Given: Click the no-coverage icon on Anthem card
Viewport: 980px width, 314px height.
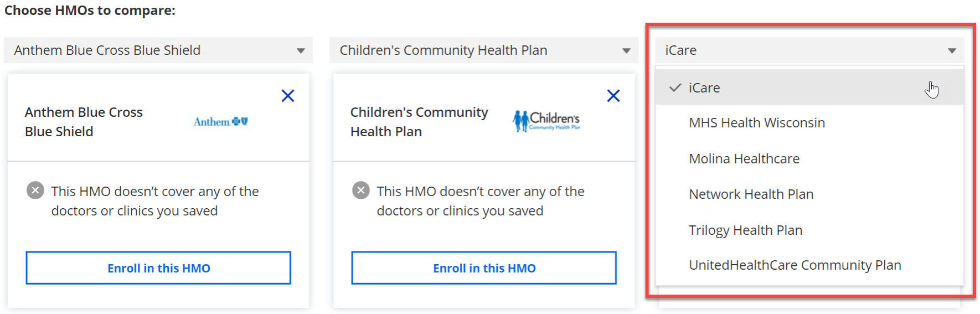Looking at the screenshot, I should click(35, 191).
